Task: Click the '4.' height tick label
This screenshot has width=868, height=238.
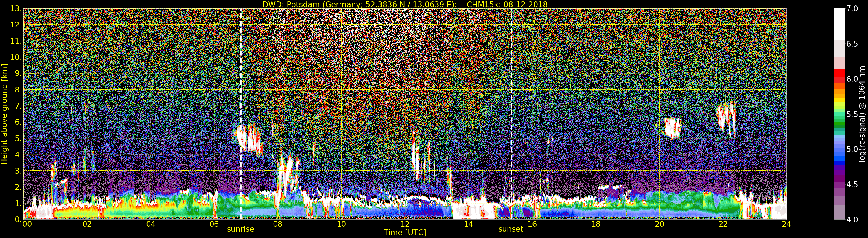Action: [18, 155]
